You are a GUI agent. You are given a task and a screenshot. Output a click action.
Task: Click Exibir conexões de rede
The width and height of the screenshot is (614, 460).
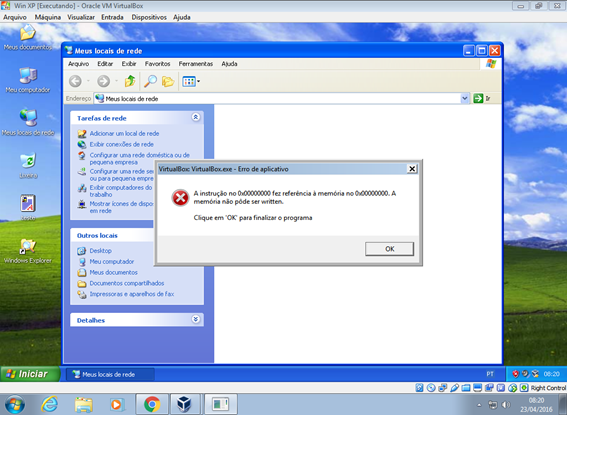121,144
